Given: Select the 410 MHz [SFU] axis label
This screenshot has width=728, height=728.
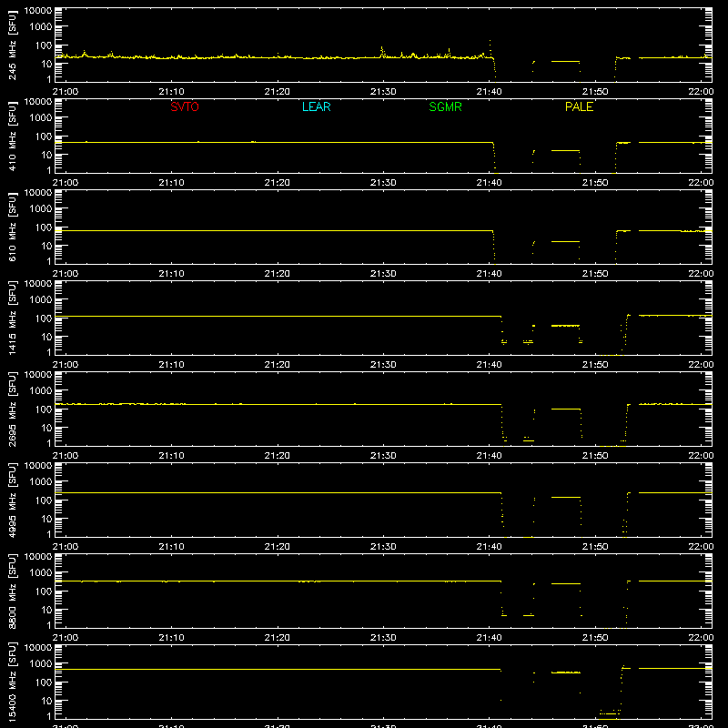Looking at the screenshot, I should (x=13, y=136).
